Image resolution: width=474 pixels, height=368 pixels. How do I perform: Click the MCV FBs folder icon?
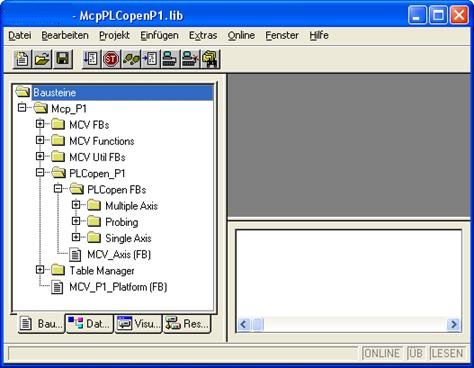(58, 124)
